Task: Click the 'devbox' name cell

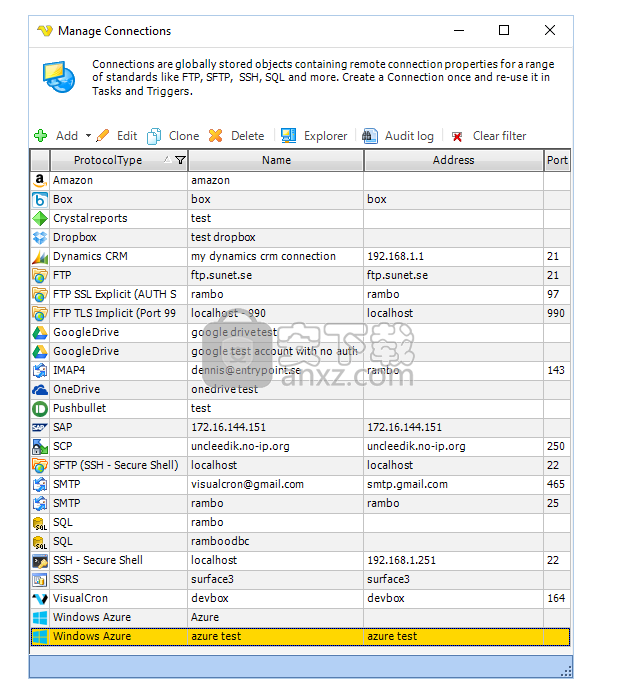Action: coord(276,598)
